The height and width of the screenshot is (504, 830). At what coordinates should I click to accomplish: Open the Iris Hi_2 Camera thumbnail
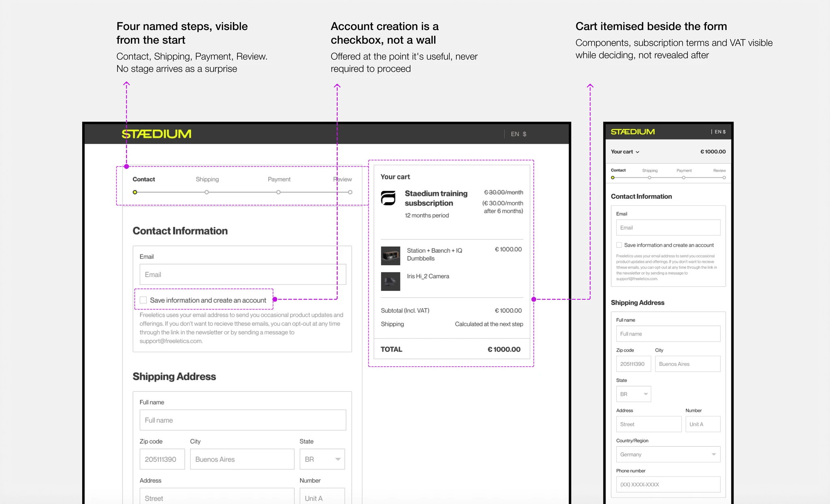coord(390,281)
